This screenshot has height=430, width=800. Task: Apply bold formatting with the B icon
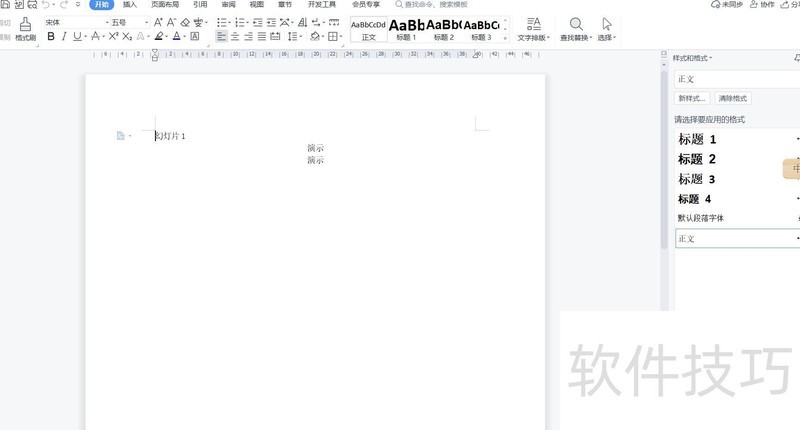51,36
